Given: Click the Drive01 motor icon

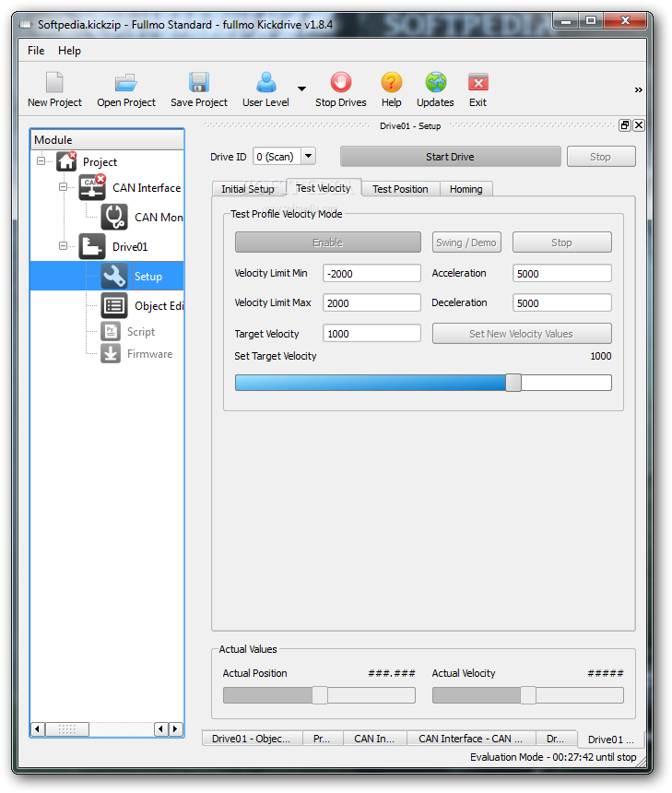Looking at the screenshot, I should click(92, 246).
